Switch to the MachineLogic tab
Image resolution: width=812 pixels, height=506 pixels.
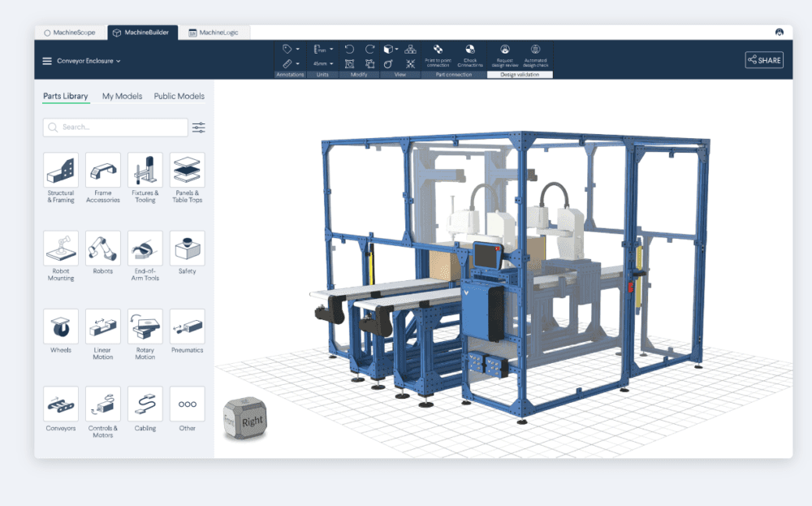(214, 32)
